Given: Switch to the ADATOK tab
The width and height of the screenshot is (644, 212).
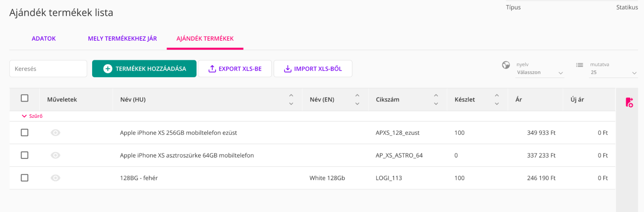Looking at the screenshot, I should (x=44, y=39).
